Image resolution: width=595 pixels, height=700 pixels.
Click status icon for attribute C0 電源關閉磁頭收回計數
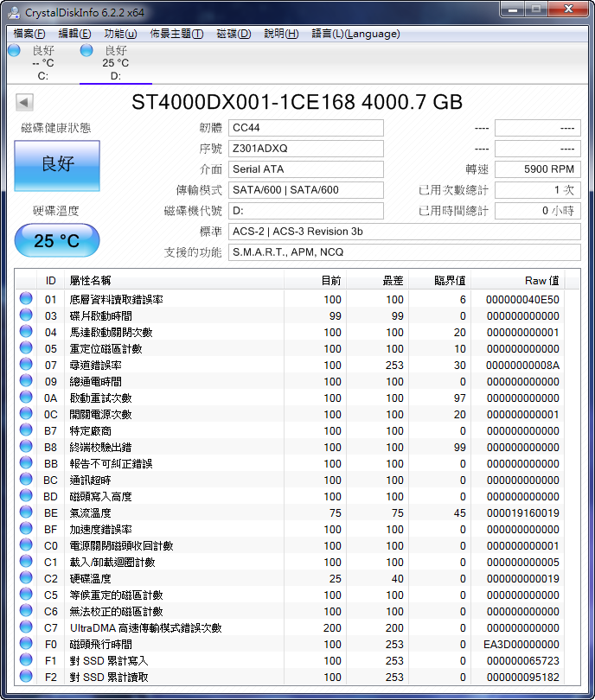[26, 544]
